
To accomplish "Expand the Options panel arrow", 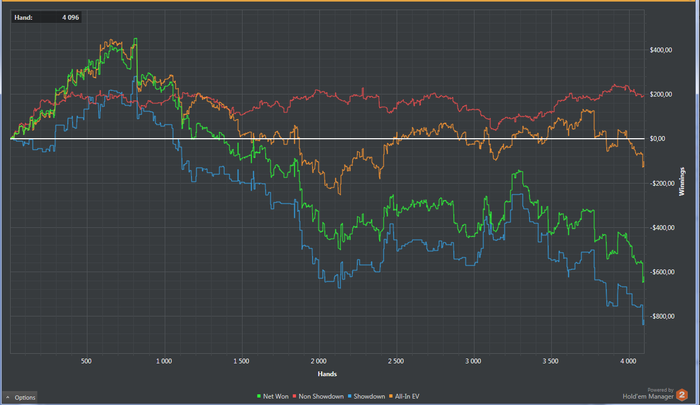I will (x=8, y=397).
